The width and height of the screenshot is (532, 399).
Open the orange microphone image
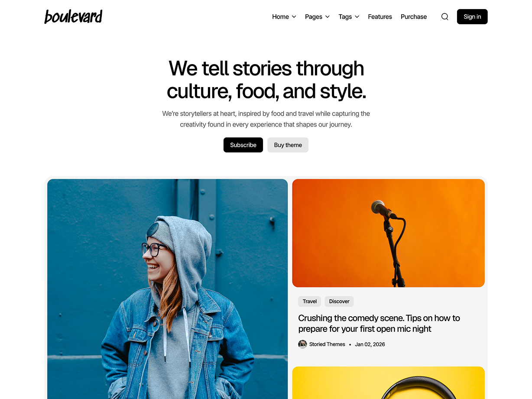click(389, 233)
